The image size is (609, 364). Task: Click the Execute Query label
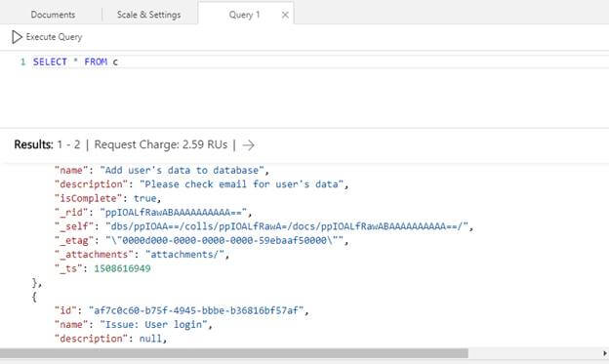tap(54, 37)
